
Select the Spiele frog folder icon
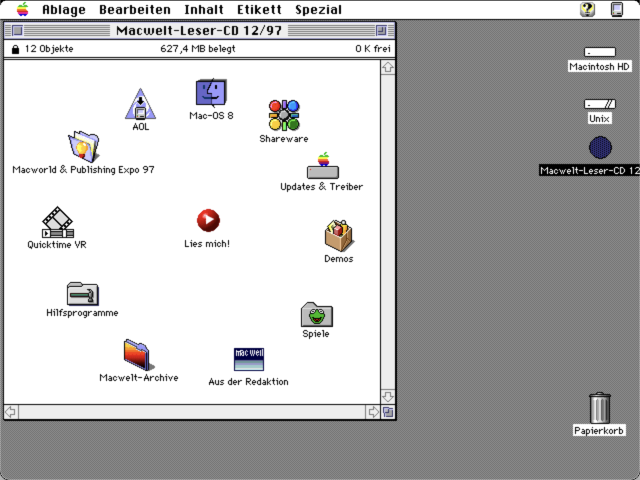317,315
